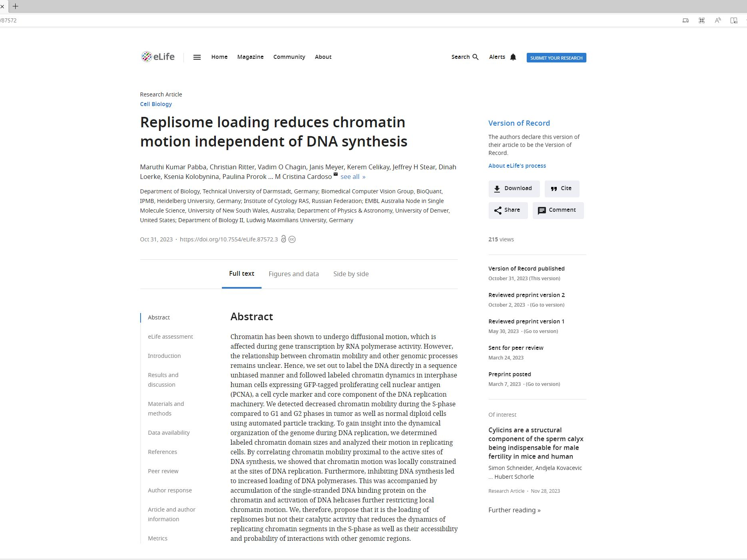Open About eLife's process link
The width and height of the screenshot is (747, 560).
tap(517, 166)
